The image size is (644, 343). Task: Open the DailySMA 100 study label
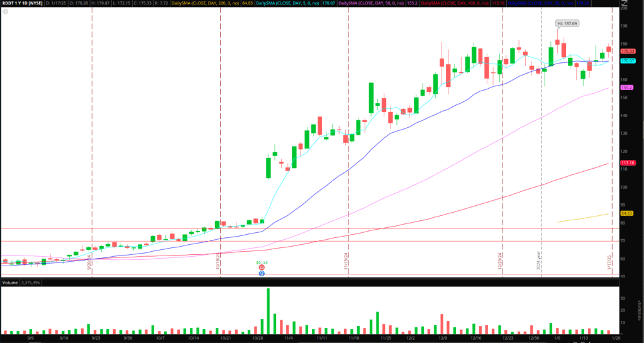[455, 3]
